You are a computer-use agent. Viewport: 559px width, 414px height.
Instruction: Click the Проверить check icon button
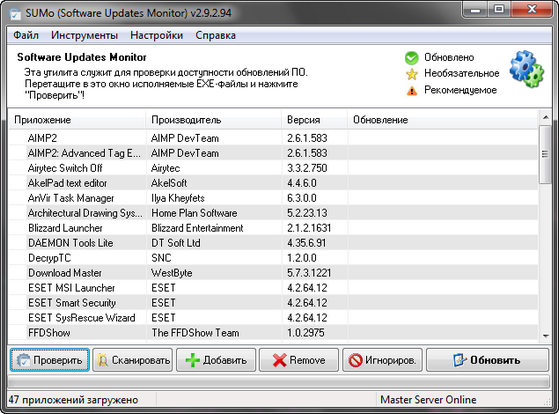24,360
